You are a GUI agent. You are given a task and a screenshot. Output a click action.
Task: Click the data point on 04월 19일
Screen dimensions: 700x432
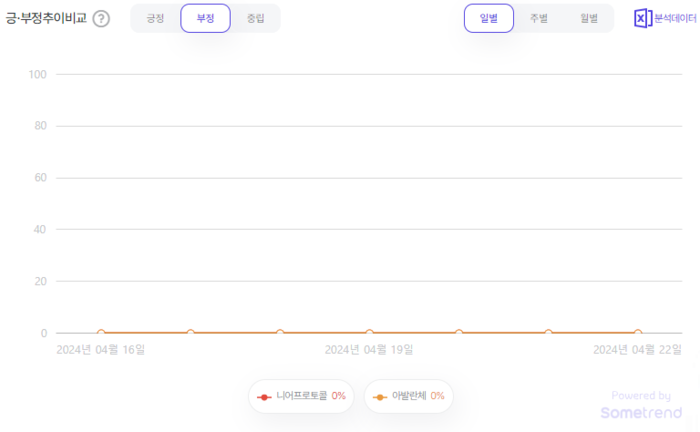[369, 332]
